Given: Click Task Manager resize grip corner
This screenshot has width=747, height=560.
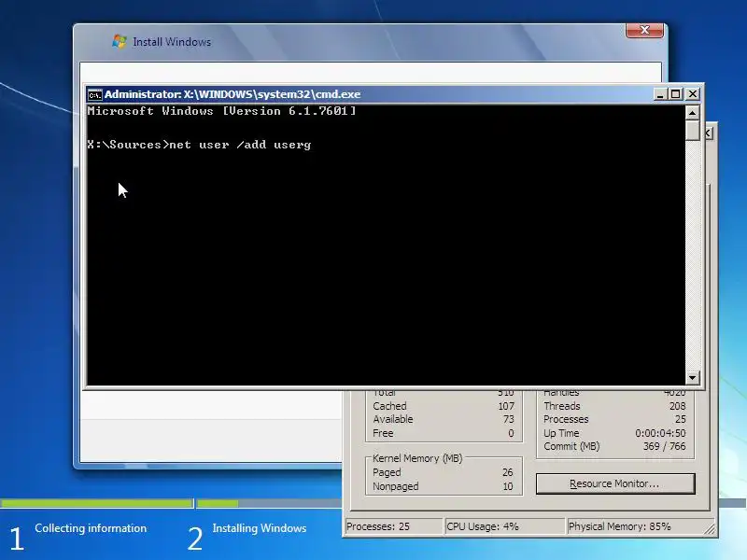Looking at the screenshot, I should pos(710,528).
